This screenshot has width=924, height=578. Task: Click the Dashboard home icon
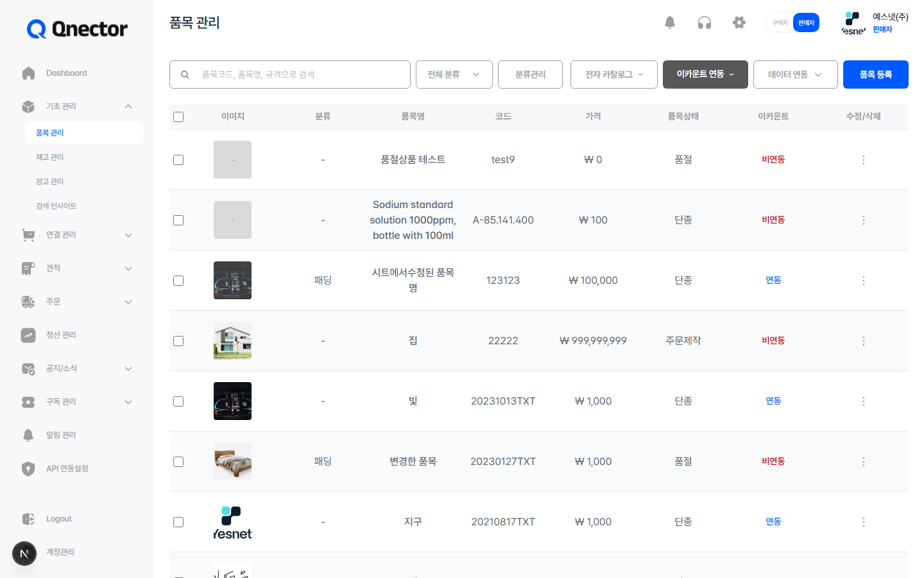28,73
